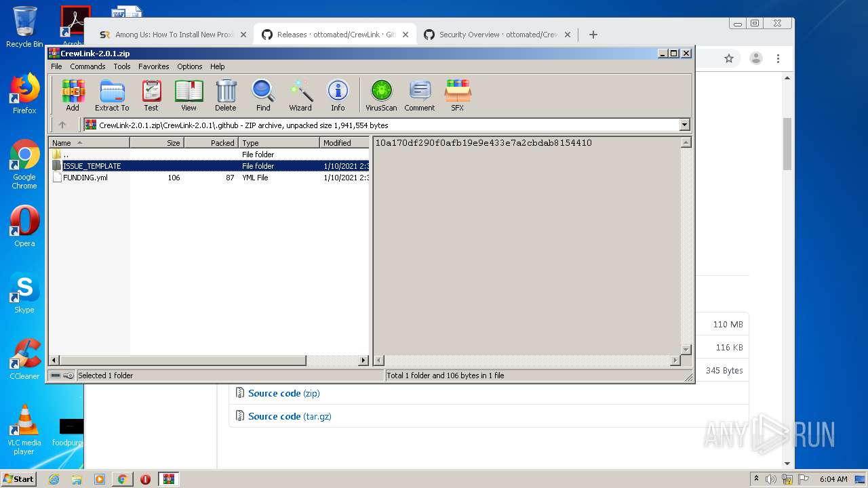Sort files by Type column

point(279,142)
